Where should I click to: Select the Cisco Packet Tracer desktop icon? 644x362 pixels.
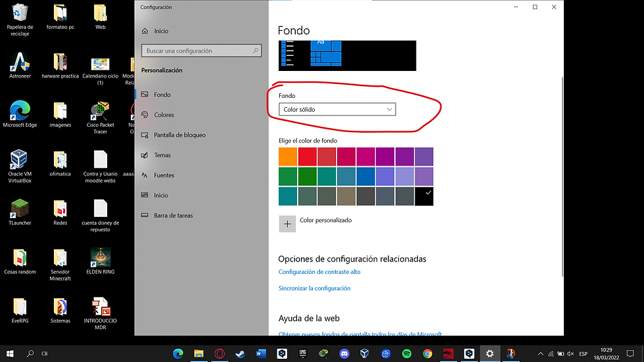100,118
